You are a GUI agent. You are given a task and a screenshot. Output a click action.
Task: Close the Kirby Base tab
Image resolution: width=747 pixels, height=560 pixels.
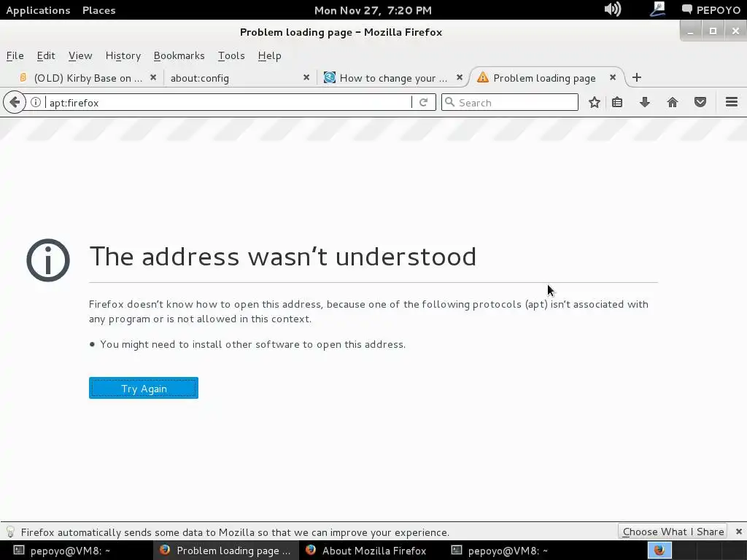(x=153, y=77)
